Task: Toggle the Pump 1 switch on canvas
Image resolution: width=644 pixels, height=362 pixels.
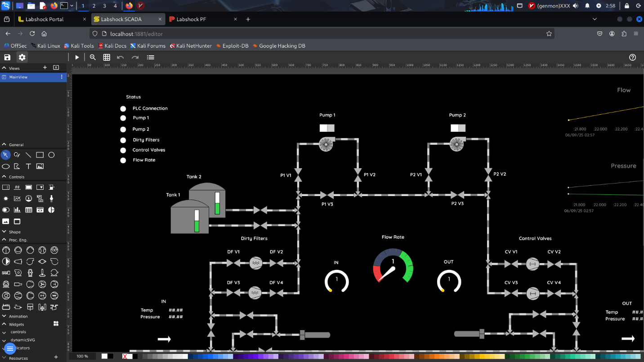Action: [327, 128]
